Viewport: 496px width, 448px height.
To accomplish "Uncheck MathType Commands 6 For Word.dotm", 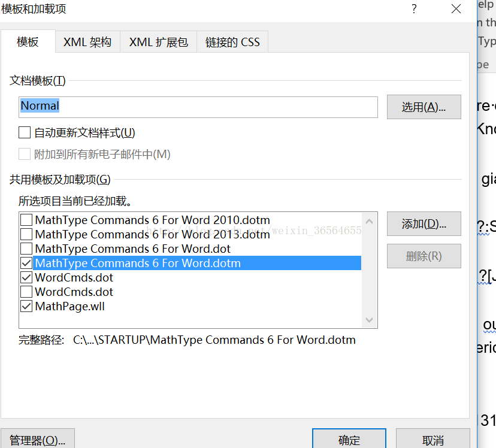I will (x=26, y=263).
